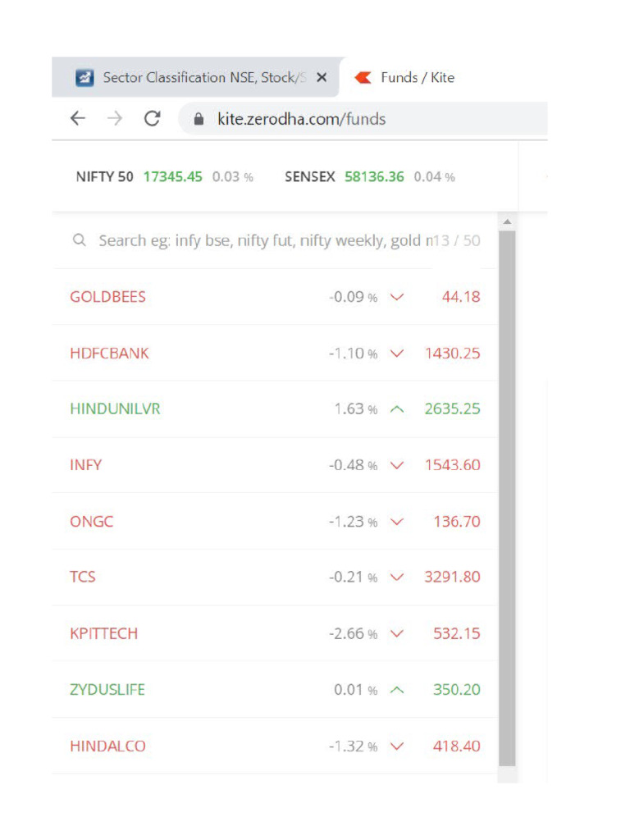
Task: Click the scrollbar up arrow
Action: coord(507,222)
